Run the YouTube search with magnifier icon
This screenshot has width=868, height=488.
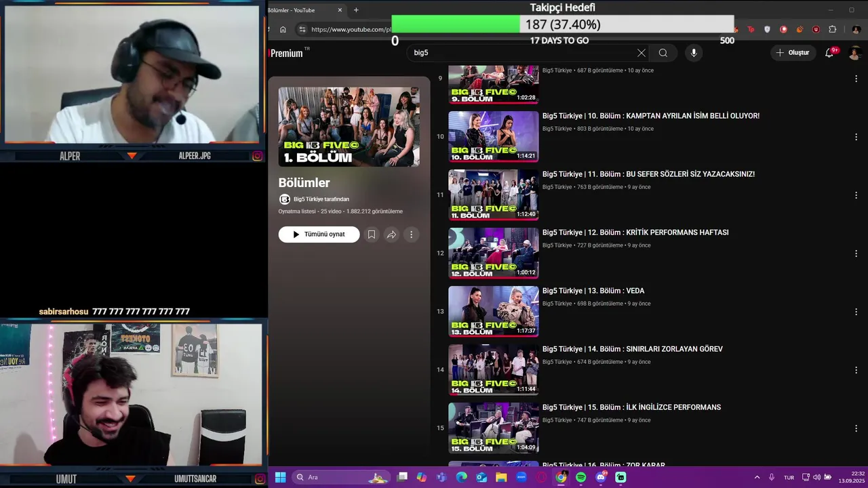coord(663,53)
